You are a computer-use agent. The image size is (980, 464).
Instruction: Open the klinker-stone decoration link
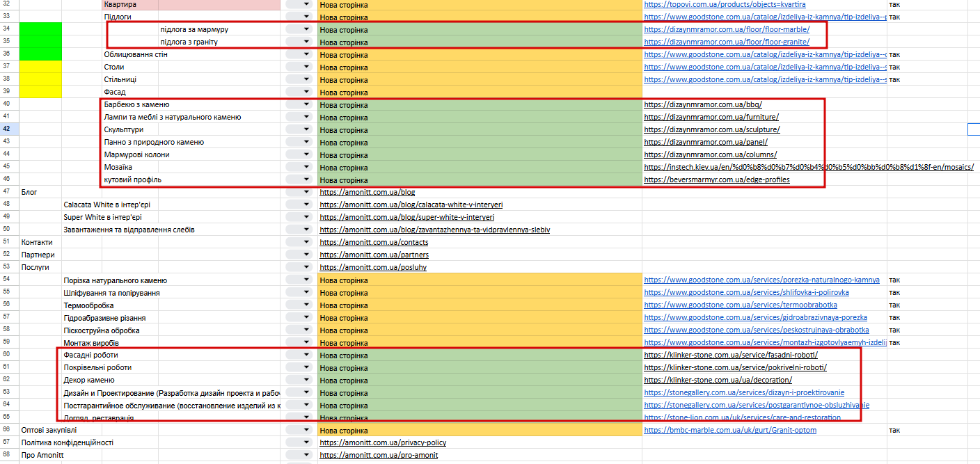[x=718, y=381]
